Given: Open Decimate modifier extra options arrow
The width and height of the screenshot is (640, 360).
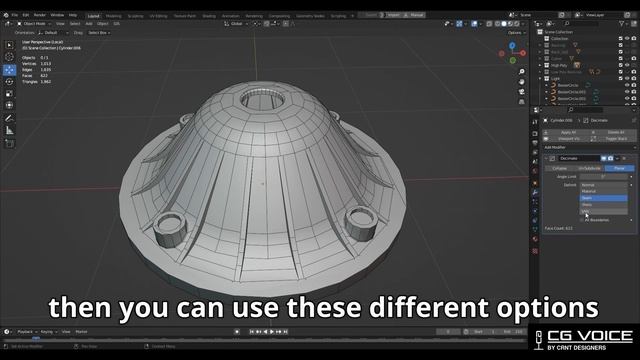Looking at the screenshot, I should (618, 158).
